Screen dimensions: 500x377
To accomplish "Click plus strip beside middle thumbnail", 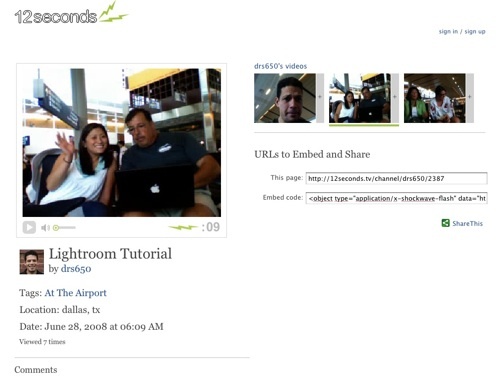I will (x=395, y=98).
